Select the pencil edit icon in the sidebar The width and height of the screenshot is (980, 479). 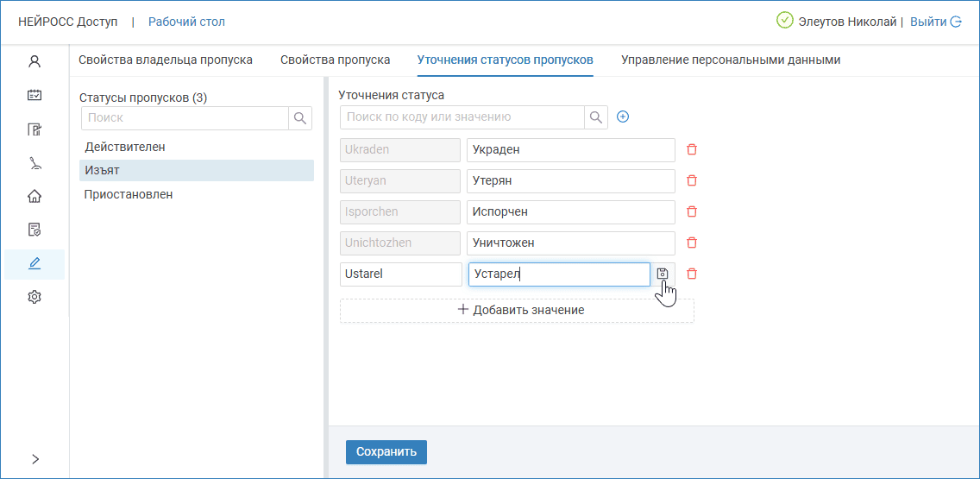(35, 263)
